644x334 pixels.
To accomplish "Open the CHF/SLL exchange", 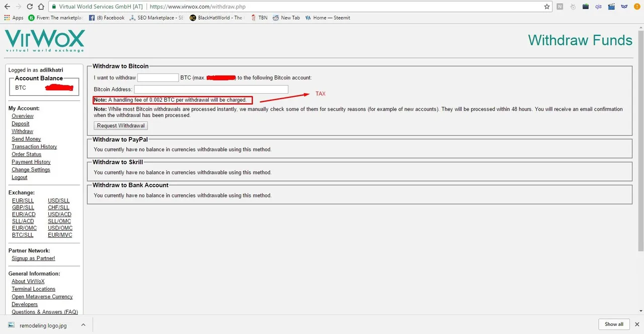I will click(58, 208).
